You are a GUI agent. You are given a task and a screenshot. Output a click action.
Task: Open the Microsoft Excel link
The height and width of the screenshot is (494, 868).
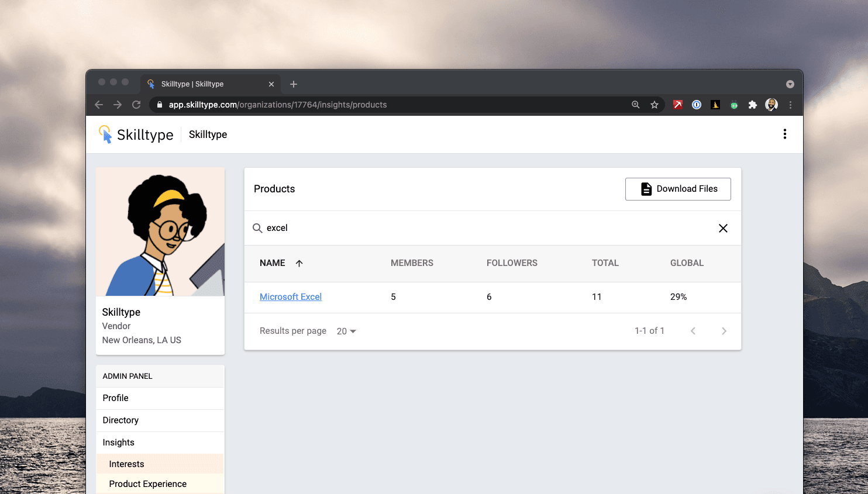[x=291, y=297]
